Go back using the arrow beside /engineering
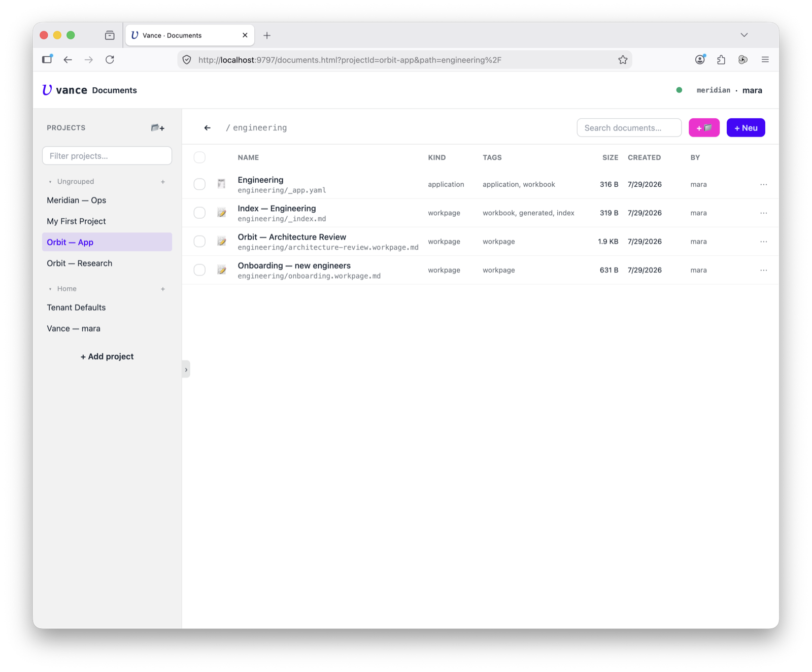The width and height of the screenshot is (812, 672). (207, 128)
